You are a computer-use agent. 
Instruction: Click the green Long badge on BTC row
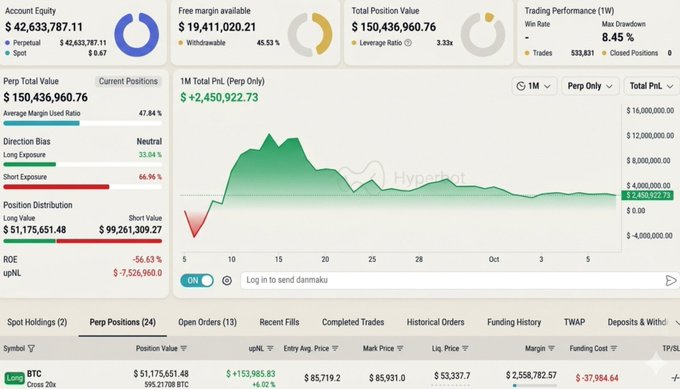pos(14,379)
